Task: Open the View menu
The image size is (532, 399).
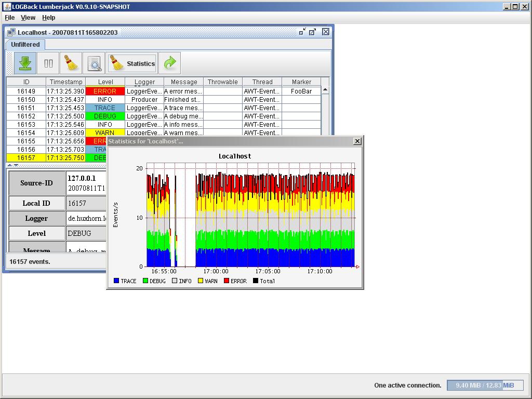Action: [28, 18]
